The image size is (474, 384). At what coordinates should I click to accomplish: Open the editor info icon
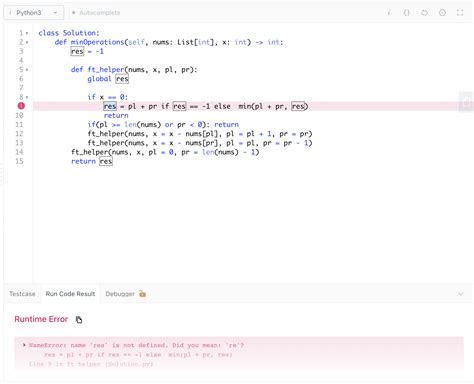(x=388, y=13)
